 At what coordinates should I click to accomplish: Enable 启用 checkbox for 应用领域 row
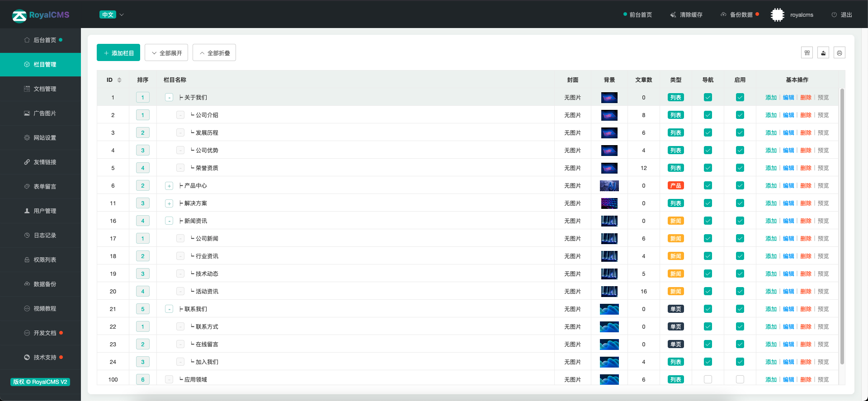click(740, 379)
